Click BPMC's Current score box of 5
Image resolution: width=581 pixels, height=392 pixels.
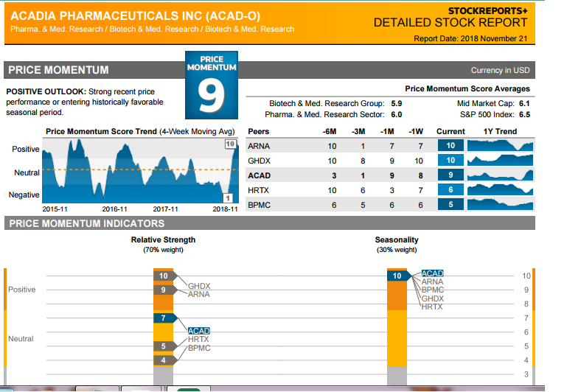click(x=450, y=204)
